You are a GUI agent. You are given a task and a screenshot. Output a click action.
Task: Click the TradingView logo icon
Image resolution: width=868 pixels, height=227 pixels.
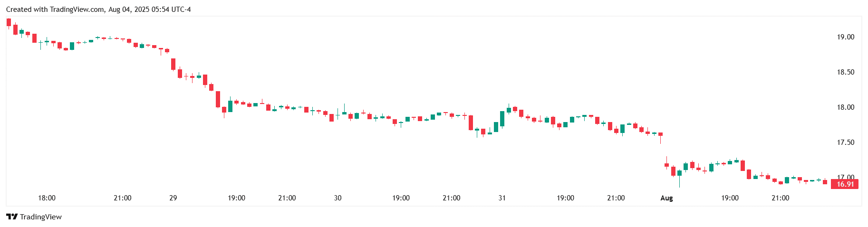pos(12,217)
